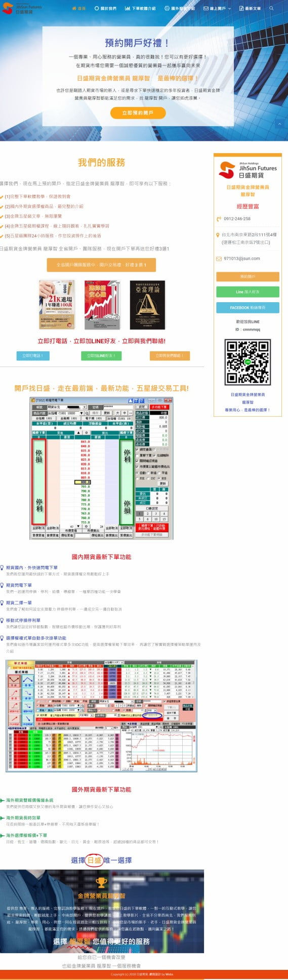Click the envelope icon beside 線上開戶
The height and width of the screenshot is (980, 288).
click(x=206, y=8)
